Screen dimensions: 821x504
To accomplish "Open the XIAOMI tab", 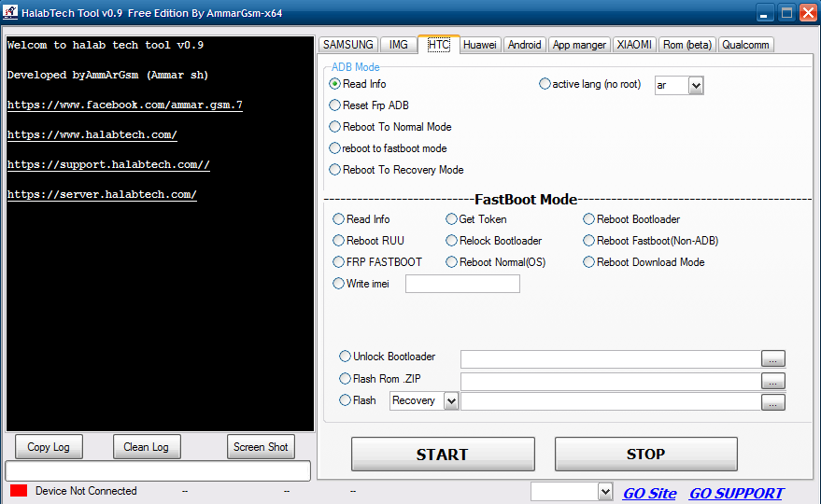I will click(x=634, y=45).
